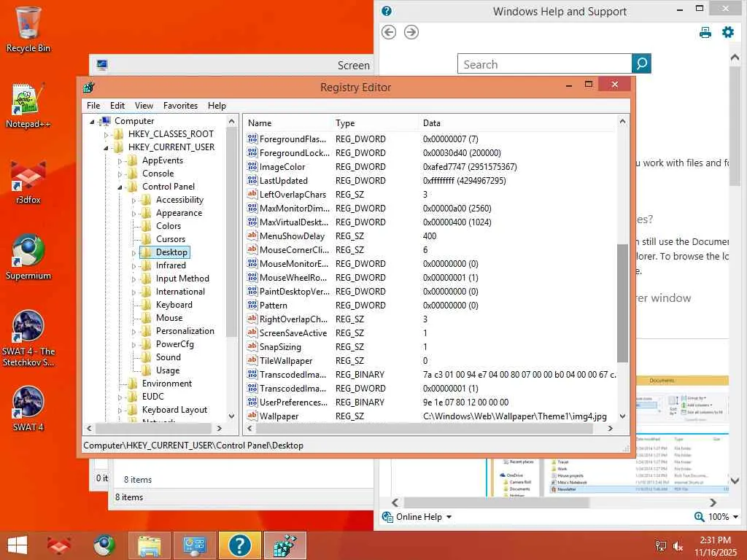Expand the HKEY_CLASSES_ROOT node
Screen dimensions: 747x560
[x=106, y=135]
